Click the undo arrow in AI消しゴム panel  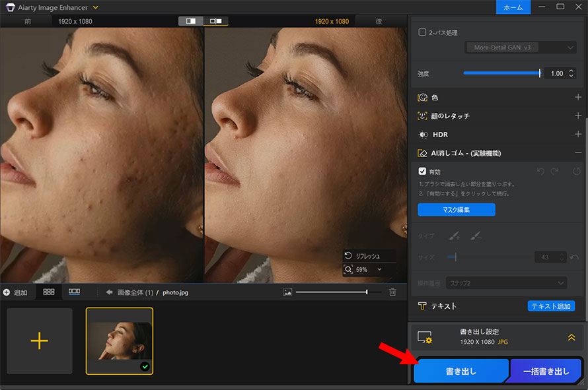[540, 171]
